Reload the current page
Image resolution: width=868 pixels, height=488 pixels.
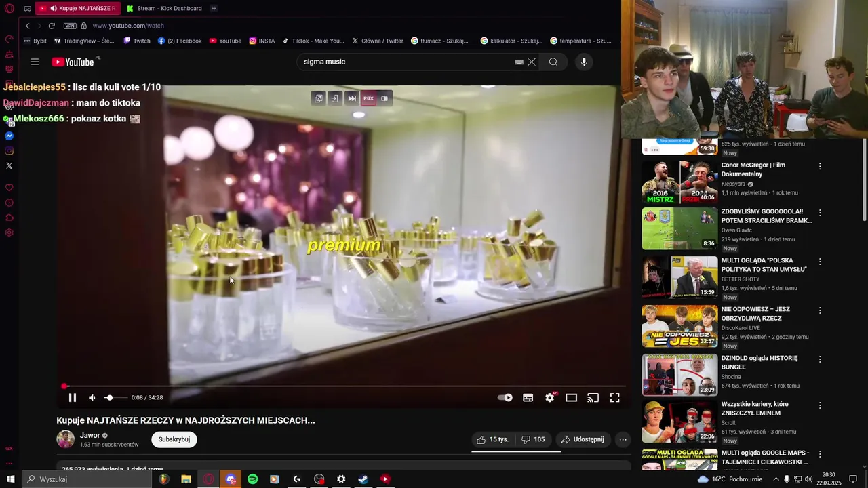(52, 26)
